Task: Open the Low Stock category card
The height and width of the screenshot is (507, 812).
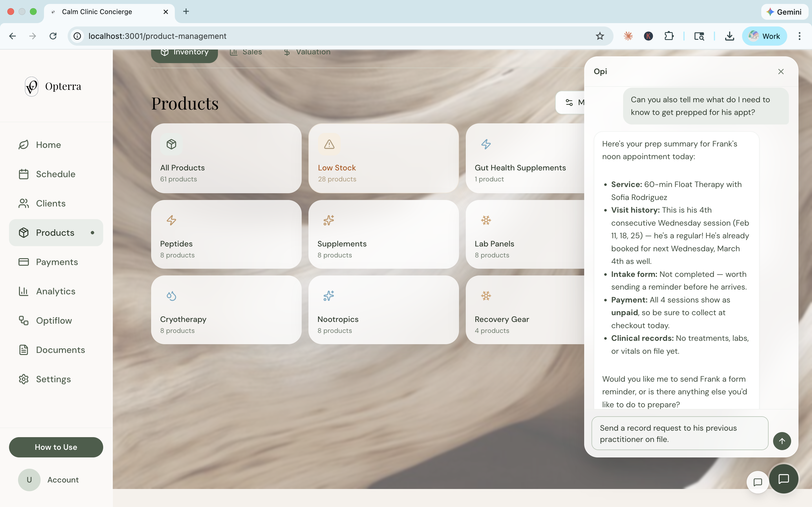Action: 383,158
